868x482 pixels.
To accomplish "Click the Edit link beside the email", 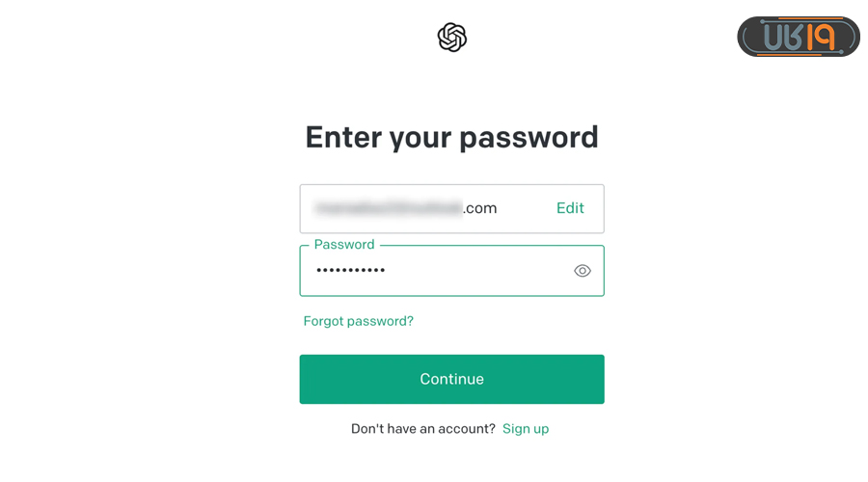I will click(570, 208).
